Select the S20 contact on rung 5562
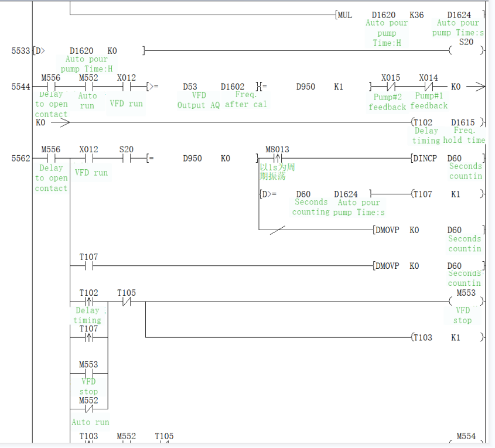Screen dimensions: 495x448 coord(127,158)
